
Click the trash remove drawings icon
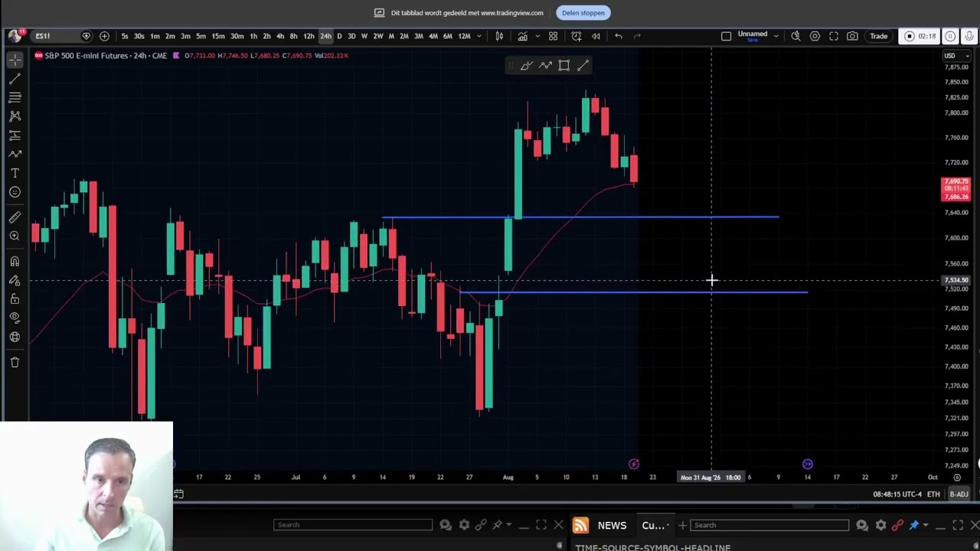(x=15, y=362)
